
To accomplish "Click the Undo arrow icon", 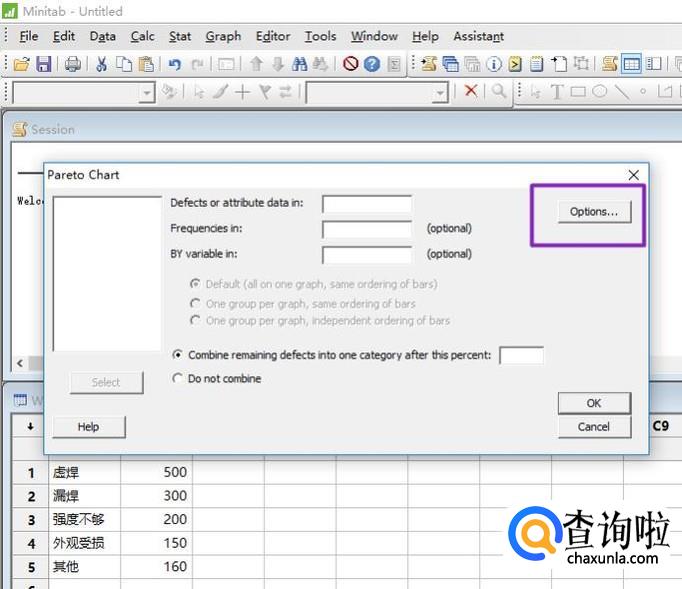I will point(175,64).
